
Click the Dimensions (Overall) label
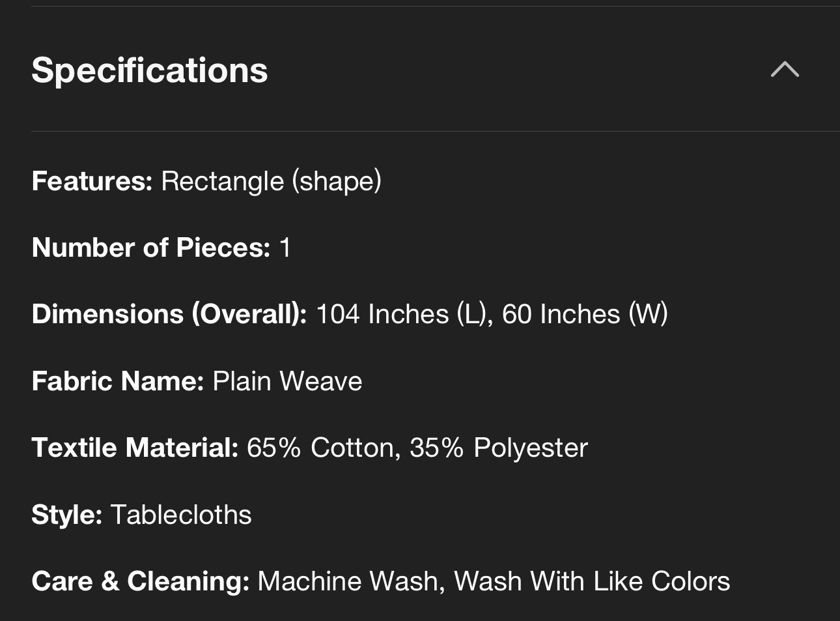169,314
